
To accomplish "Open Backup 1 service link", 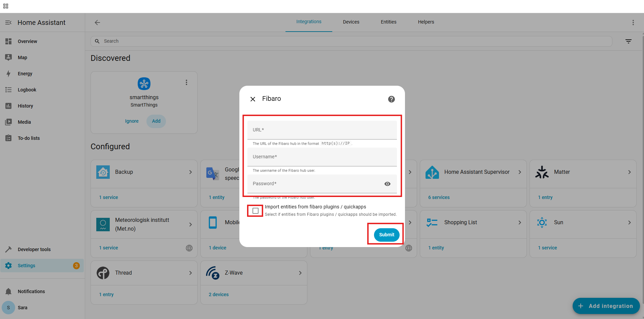I will 108,197.
